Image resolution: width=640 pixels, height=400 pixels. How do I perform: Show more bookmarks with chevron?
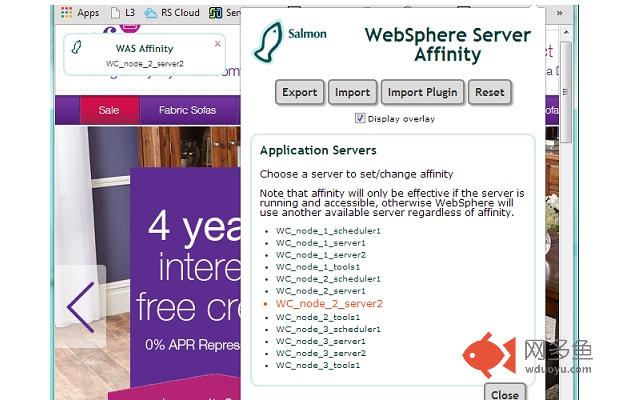click(x=559, y=13)
